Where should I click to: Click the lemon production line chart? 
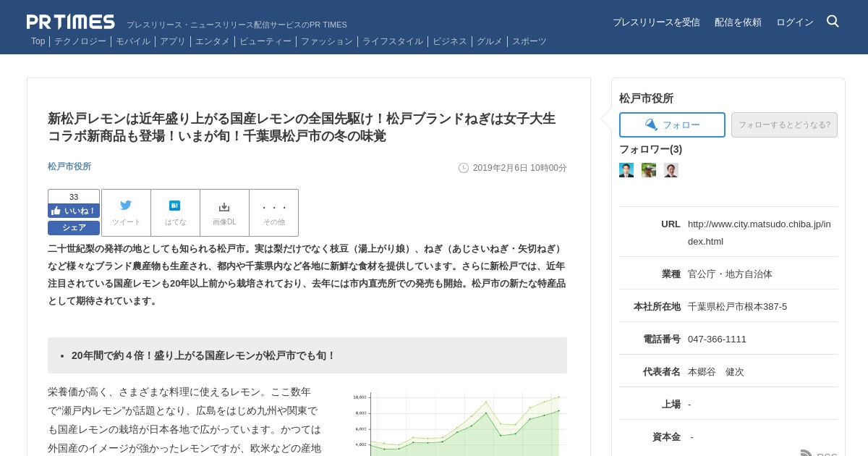tap(459, 424)
